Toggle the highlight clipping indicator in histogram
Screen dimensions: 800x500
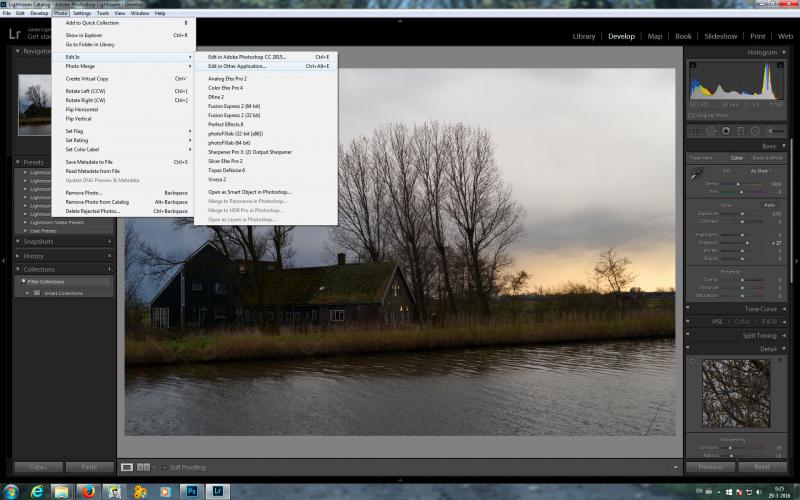780,65
